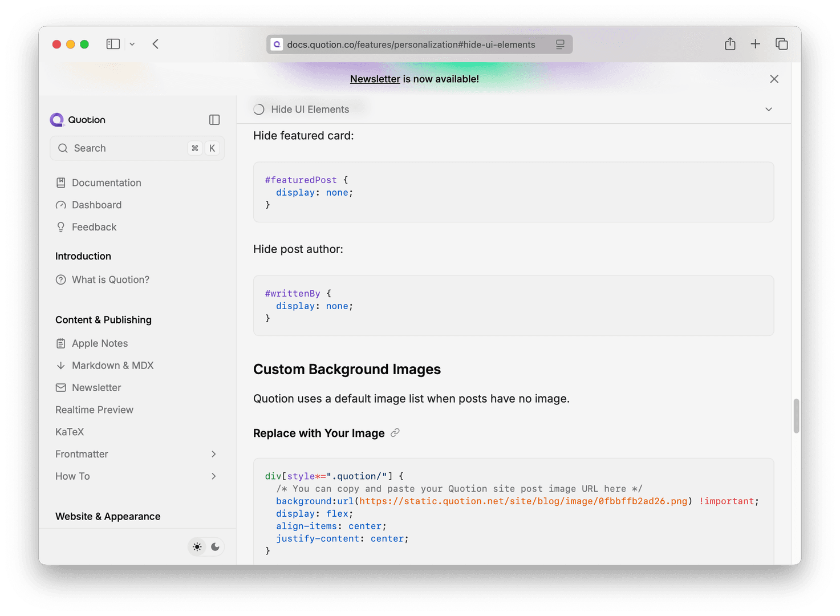Switch to dark theme moon toggle
The image size is (840, 616).
click(215, 547)
